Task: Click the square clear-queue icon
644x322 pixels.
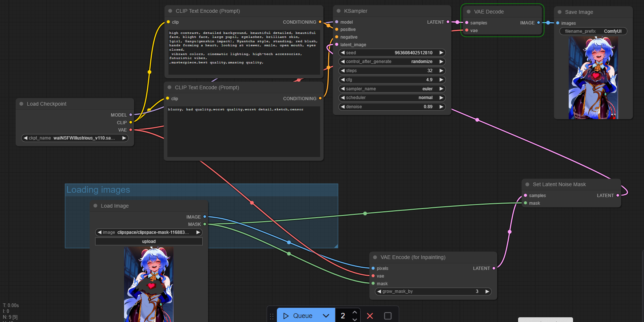Action: pos(388,316)
